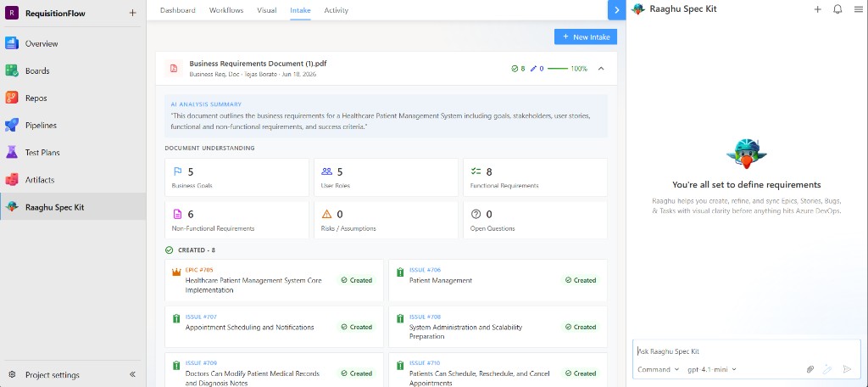The image size is (868, 387).
Task: Open the Functional Requirements card
Action: tap(536, 177)
